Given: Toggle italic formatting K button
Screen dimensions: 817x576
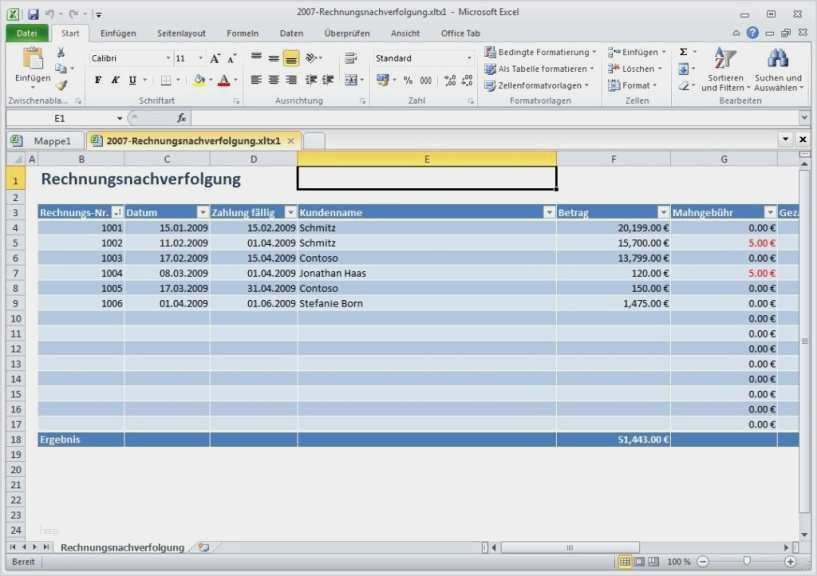Looking at the screenshot, I should point(115,80).
